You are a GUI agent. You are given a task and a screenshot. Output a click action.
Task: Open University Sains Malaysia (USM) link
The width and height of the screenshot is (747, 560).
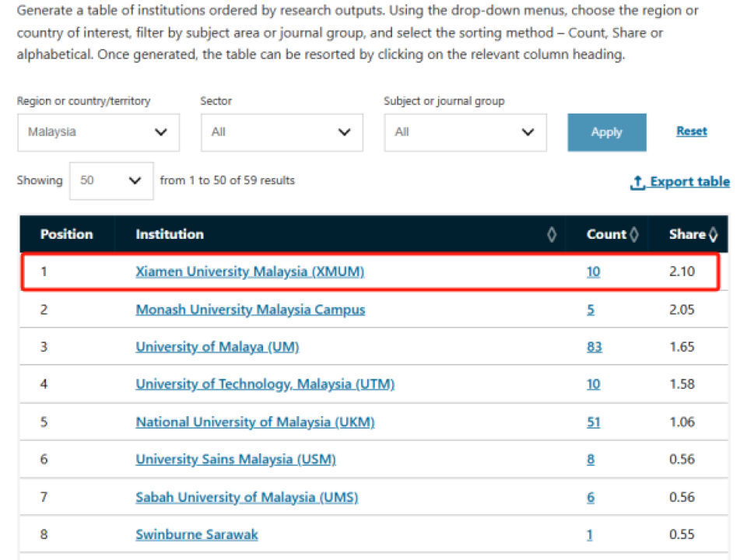[x=236, y=459]
